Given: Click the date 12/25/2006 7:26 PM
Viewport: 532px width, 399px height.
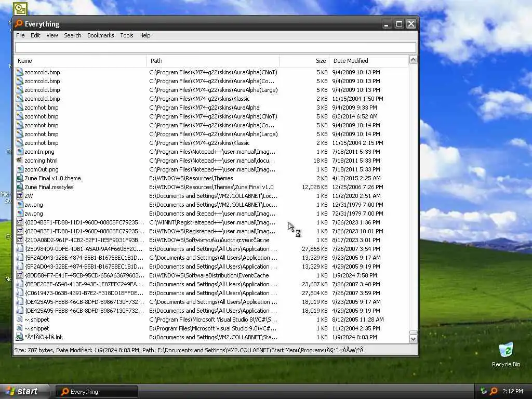Looking at the screenshot, I should coord(357,187).
